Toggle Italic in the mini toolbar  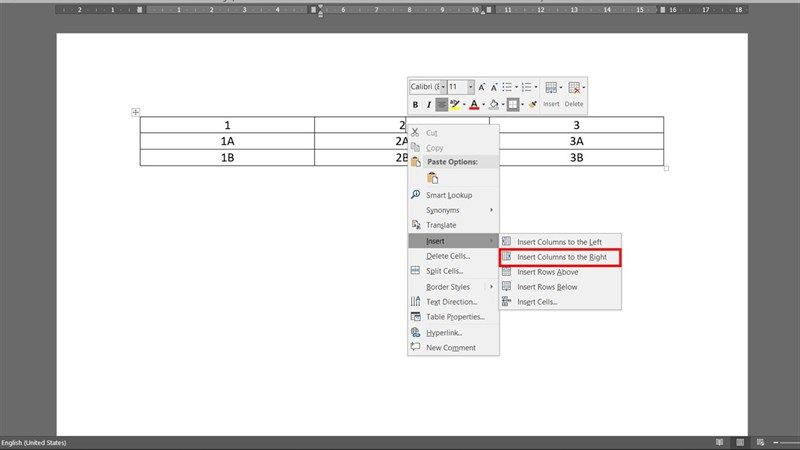click(x=428, y=104)
